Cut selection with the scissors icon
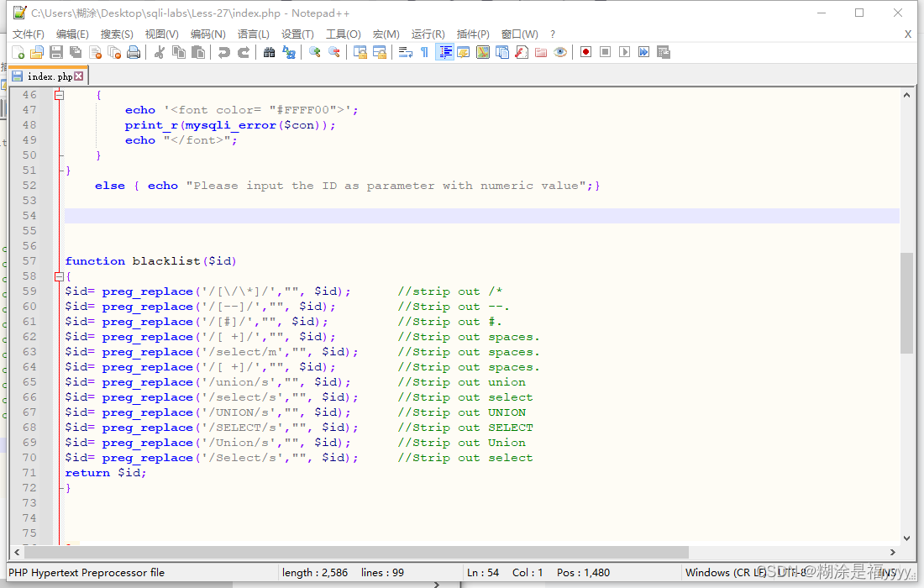This screenshot has height=588, width=924. [x=159, y=52]
